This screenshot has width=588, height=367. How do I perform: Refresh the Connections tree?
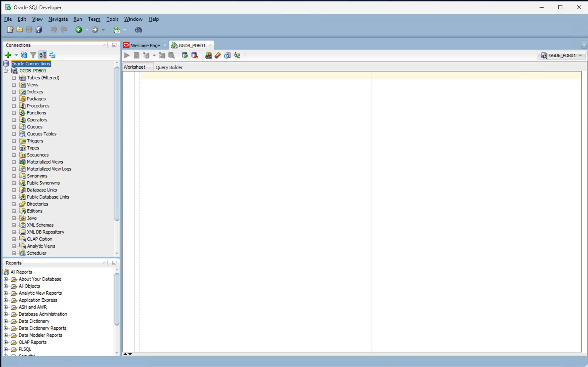24,55
